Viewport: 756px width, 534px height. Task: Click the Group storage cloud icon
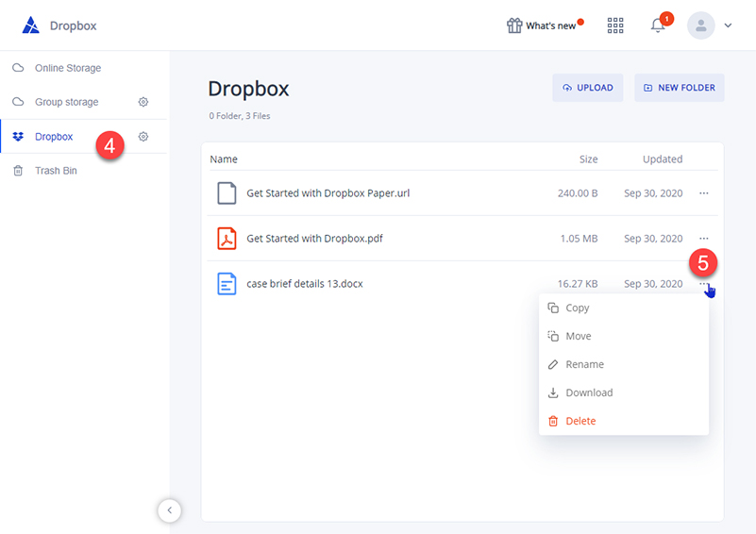18,102
